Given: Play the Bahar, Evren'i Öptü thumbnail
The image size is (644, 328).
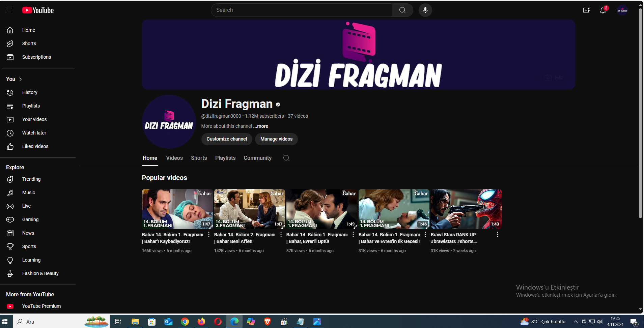Looking at the screenshot, I should click(x=322, y=209).
